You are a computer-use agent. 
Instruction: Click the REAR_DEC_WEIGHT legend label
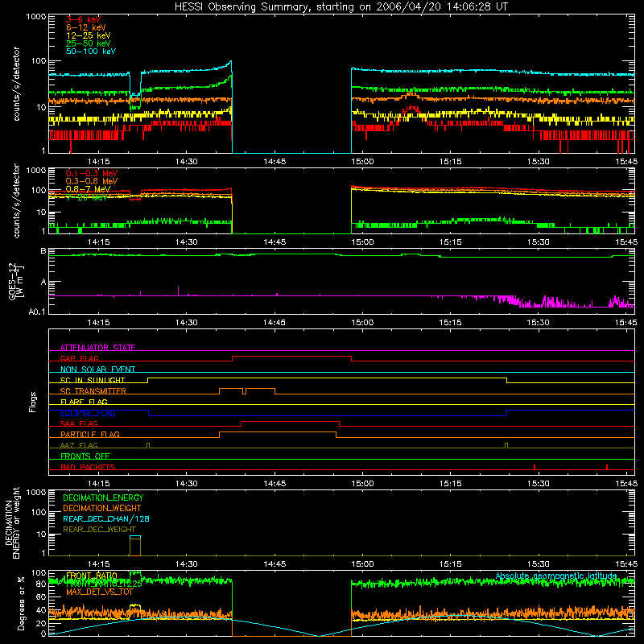99,530
